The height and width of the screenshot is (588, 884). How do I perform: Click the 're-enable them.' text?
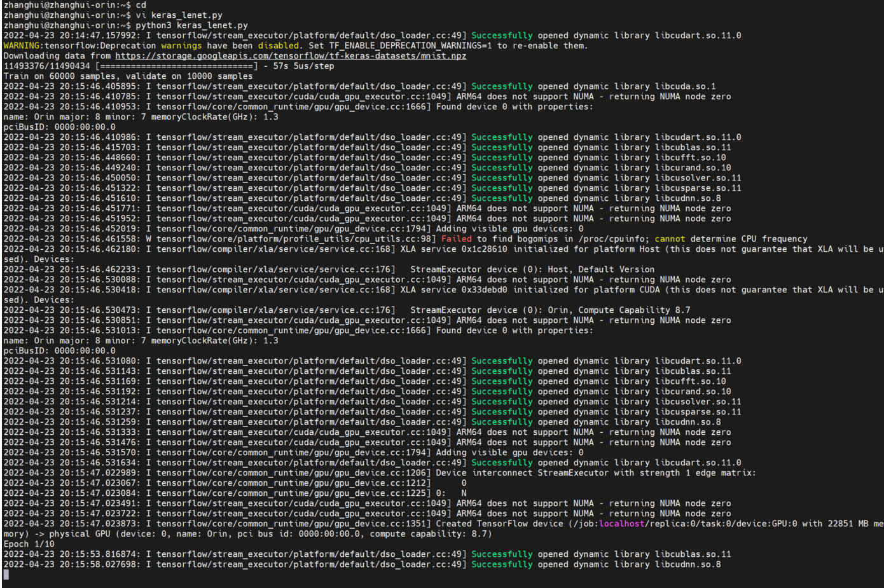coord(549,46)
